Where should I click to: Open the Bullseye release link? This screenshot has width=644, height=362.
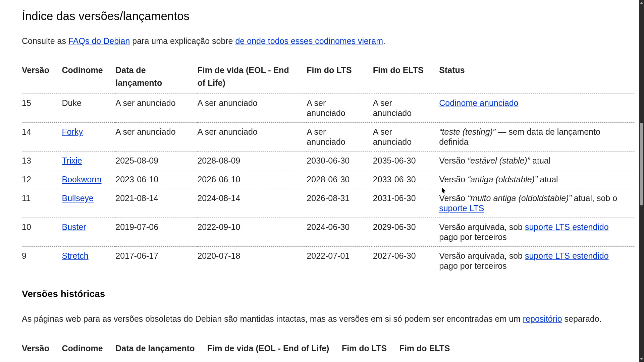(77, 198)
